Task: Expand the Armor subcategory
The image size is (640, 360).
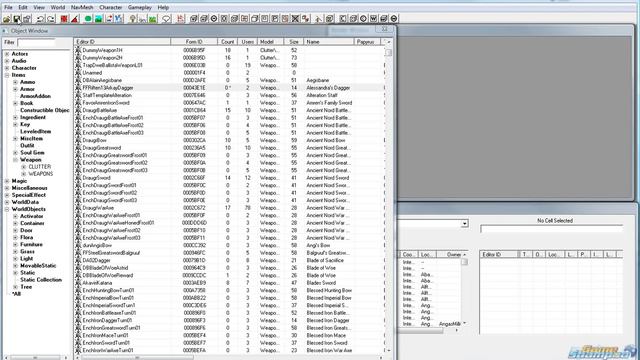Action: (x=15, y=89)
